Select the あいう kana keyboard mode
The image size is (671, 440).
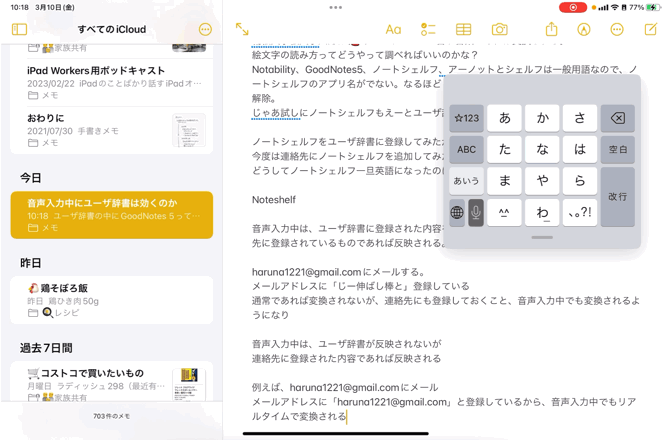466,181
